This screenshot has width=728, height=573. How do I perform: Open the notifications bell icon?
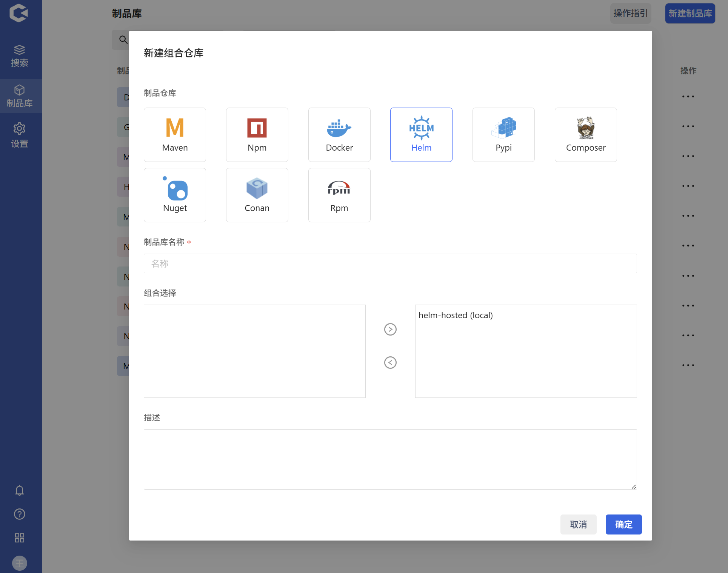pos(20,490)
